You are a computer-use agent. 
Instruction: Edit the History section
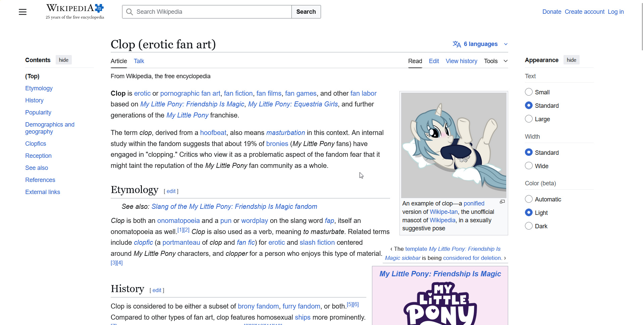(157, 290)
